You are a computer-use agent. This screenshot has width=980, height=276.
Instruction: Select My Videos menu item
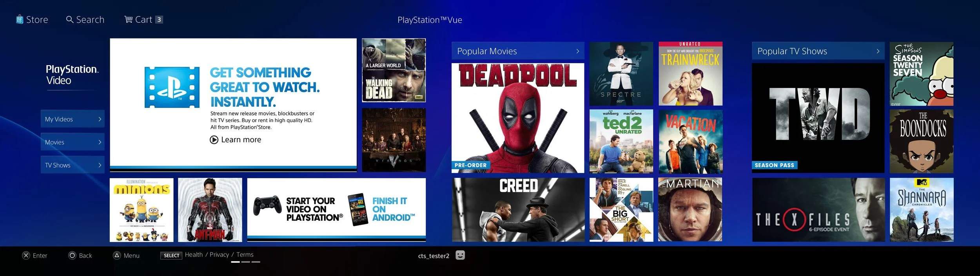coord(73,119)
